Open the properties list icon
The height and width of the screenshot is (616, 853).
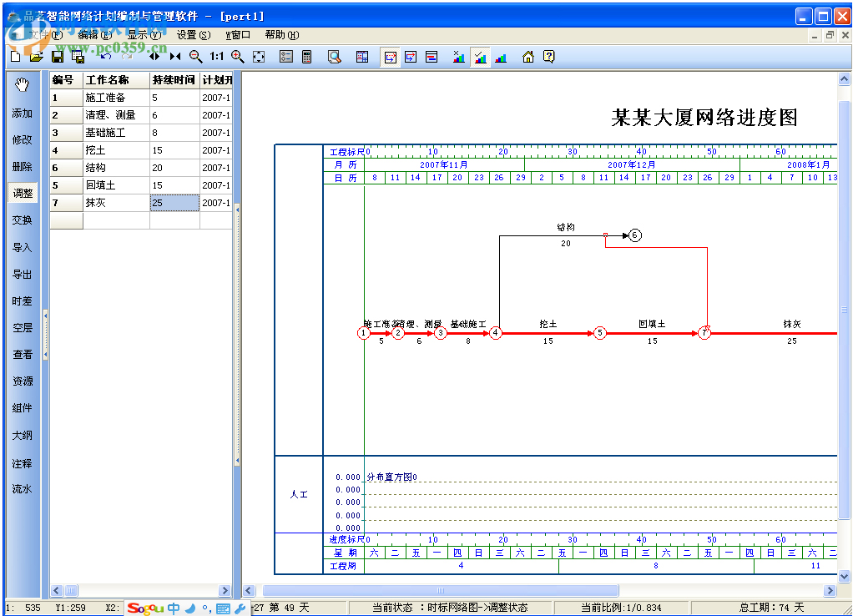tap(286, 57)
